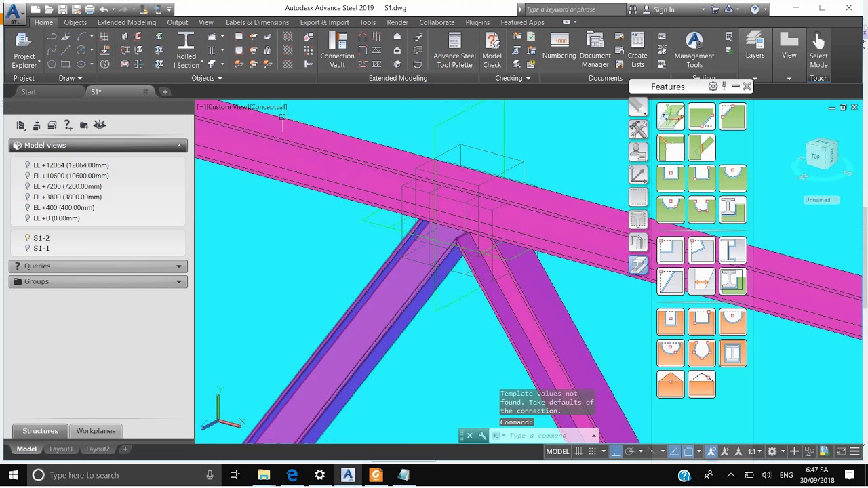Select the hammer-and-wrench tools category in palette

(638, 129)
